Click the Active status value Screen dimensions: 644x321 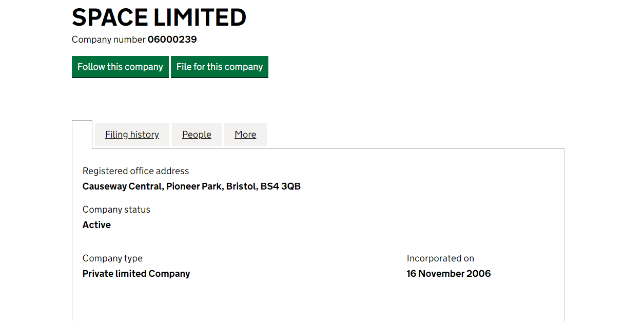(96, 225)
